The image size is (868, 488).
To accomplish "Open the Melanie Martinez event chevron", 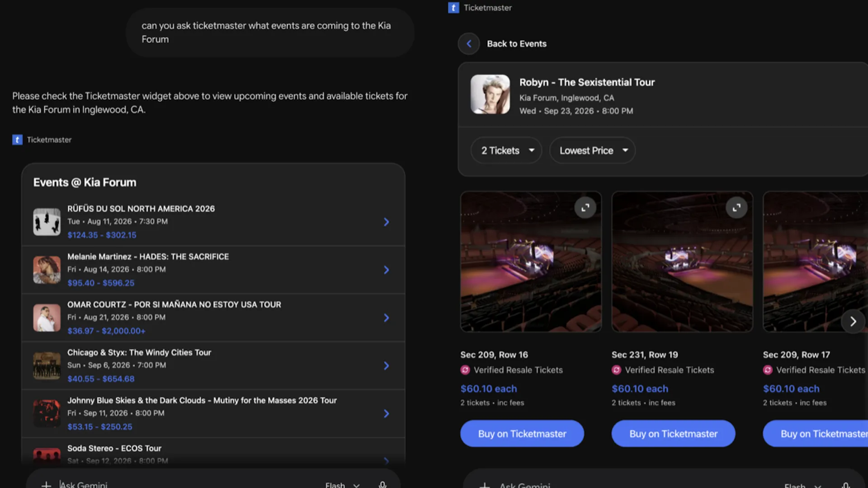I will [x=387, y=270].
